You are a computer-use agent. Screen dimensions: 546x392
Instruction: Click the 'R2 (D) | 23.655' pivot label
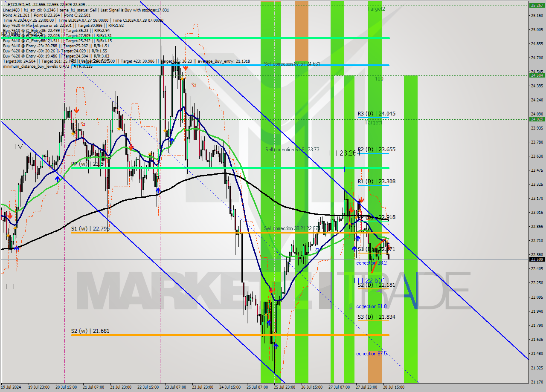click(x=376, y=150)
